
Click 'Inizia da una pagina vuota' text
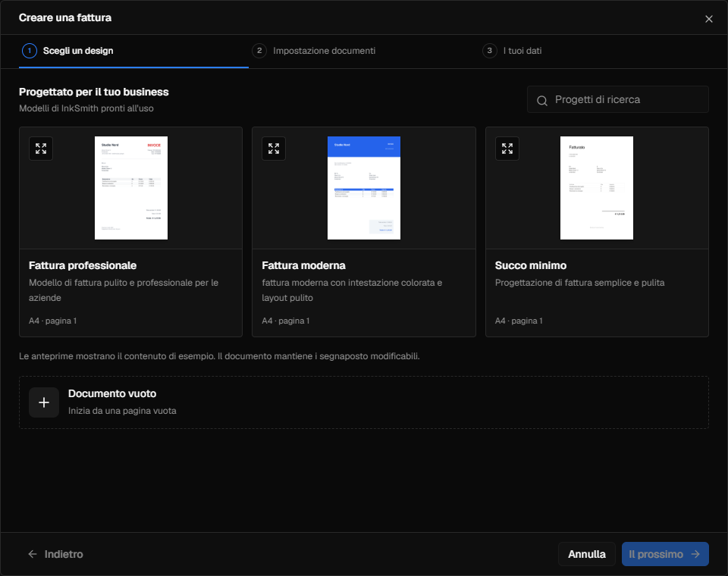click(122, 411)
